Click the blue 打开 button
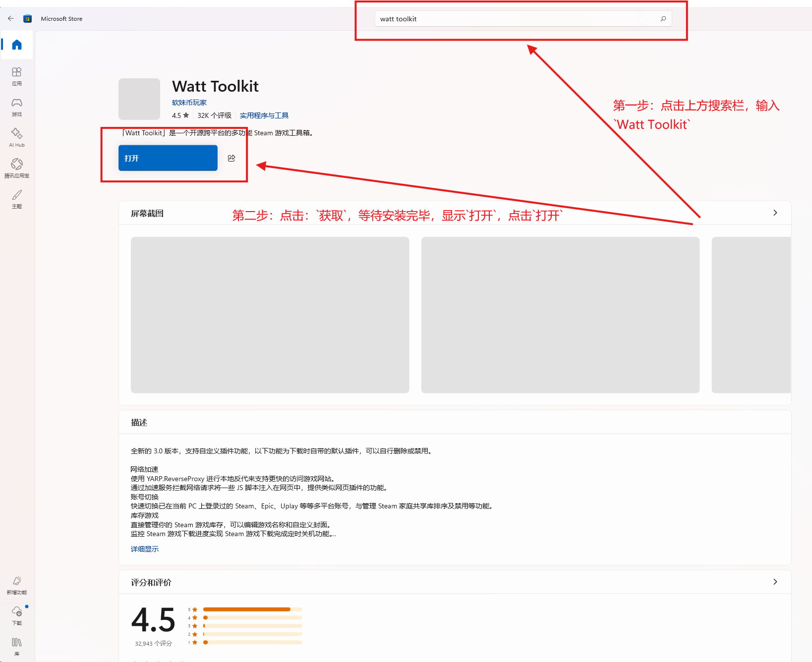Image resolution: width=812 pixels, height=662 pixels. tap(168, 158)
